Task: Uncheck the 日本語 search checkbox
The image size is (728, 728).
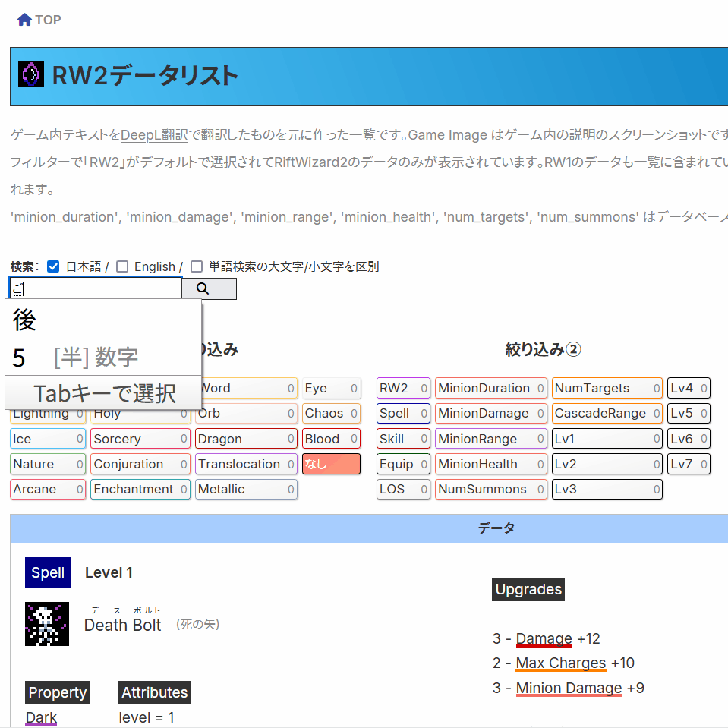Action: pyautogui.click(x=53, y=266)
